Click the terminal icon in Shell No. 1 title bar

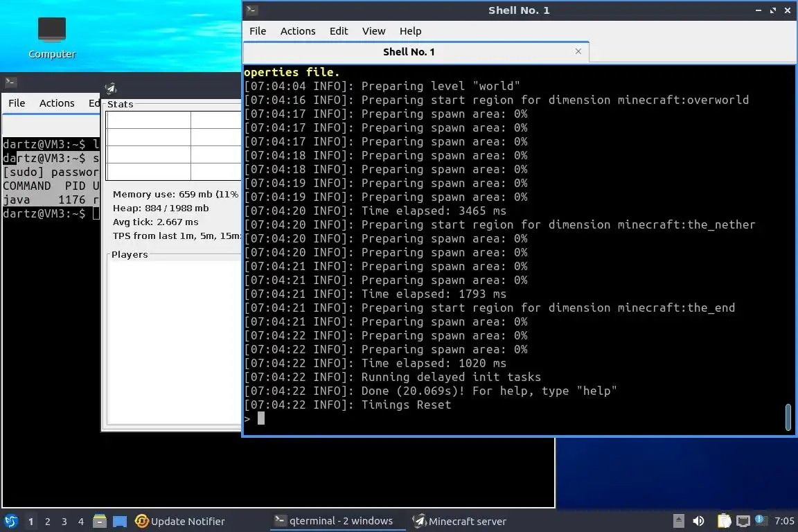coord(251,10)
